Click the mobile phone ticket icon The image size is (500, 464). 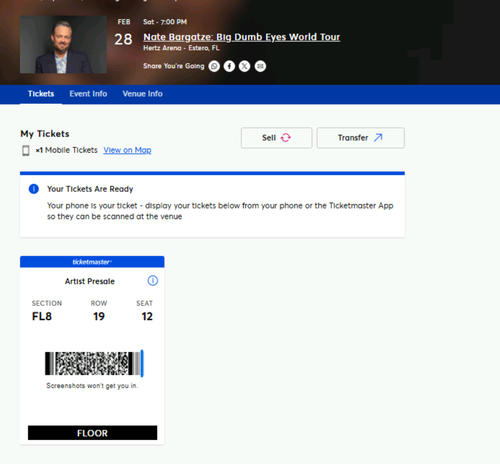(26, 150)
